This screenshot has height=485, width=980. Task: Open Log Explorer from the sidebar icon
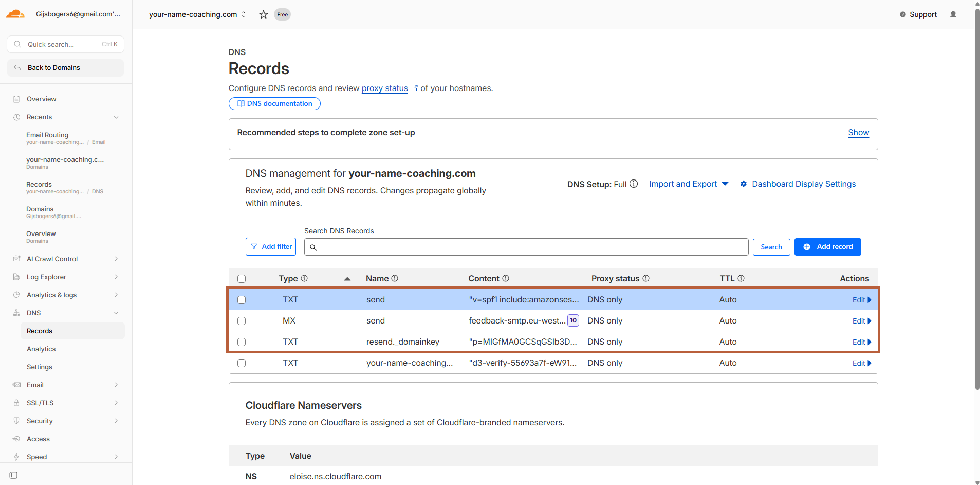(x=16, y=277)
